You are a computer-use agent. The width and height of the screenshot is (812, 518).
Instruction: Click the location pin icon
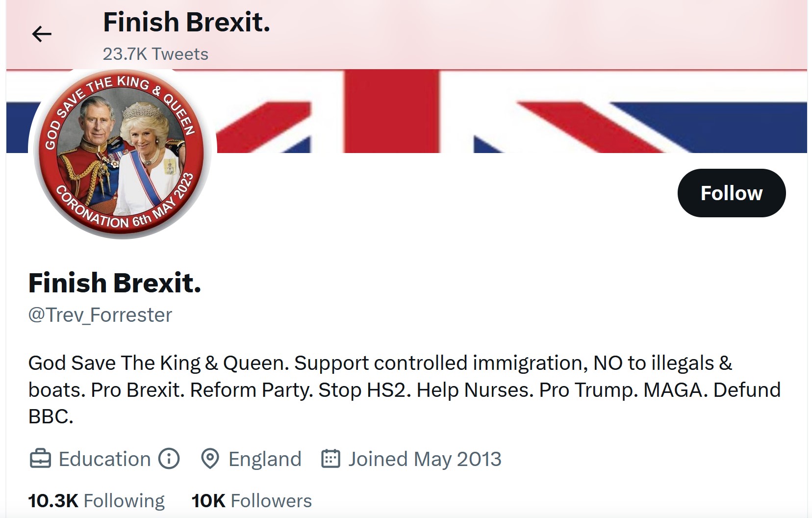click(x=210, y=459)
